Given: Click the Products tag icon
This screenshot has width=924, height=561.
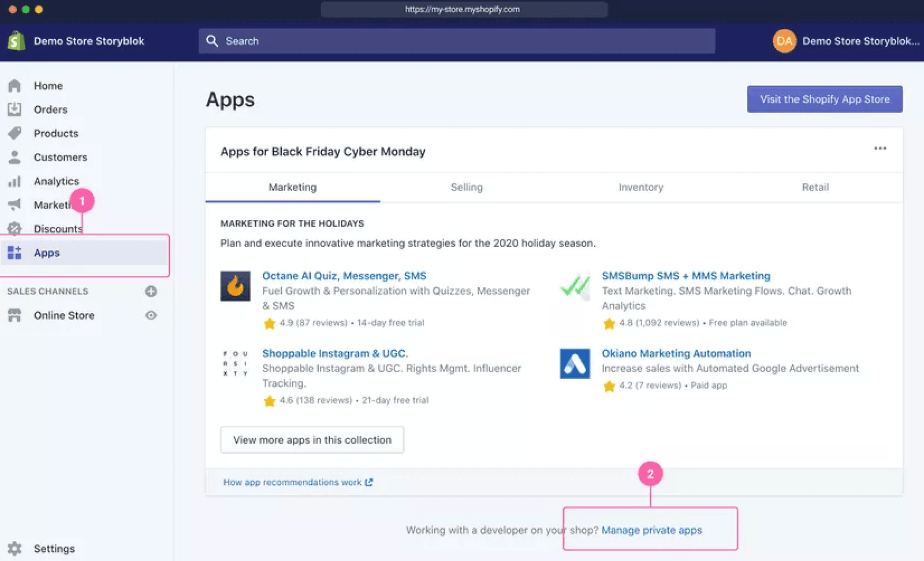Looking at the screenshot, I should click(x=14, y=133).
